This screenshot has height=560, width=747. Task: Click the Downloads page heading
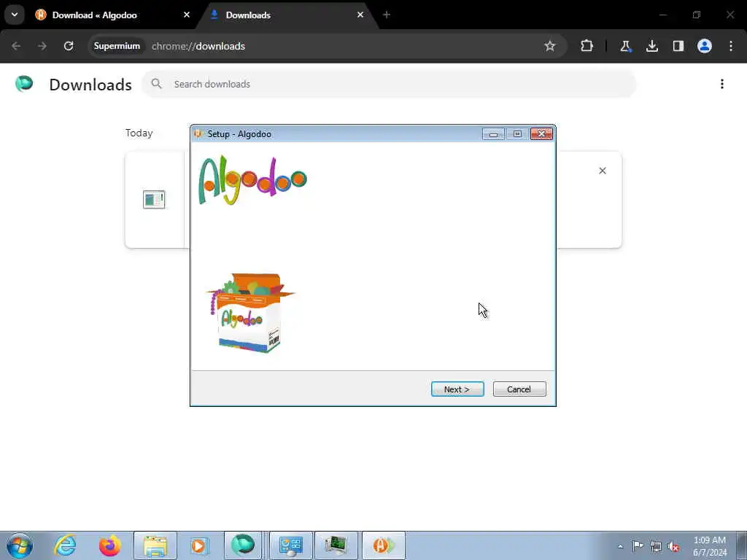[x=90, y=85]
